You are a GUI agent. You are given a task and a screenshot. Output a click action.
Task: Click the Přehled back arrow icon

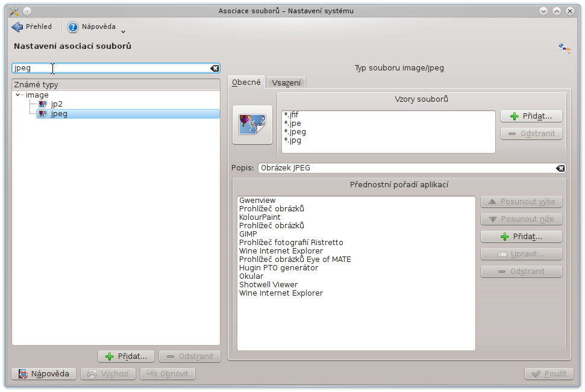pos(17,27)
